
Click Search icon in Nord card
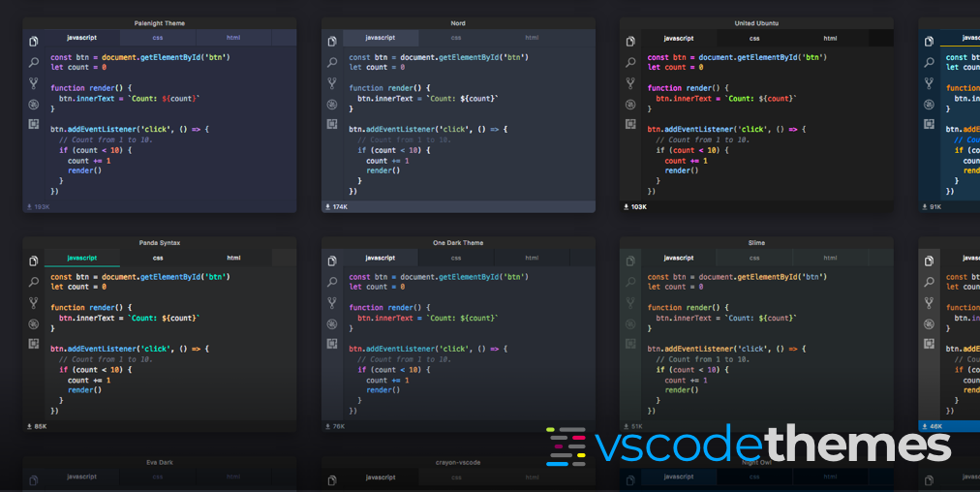[332, 62]
